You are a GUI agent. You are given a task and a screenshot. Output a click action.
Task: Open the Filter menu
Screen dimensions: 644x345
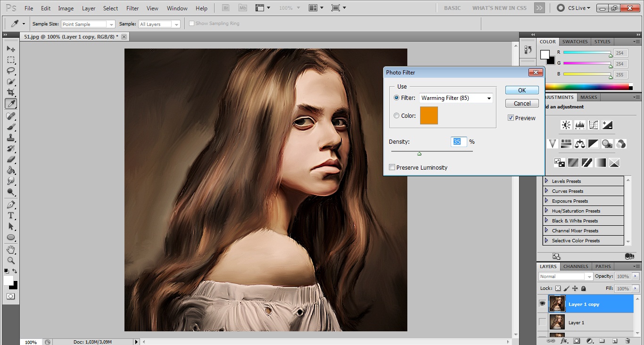click(132, 8)
